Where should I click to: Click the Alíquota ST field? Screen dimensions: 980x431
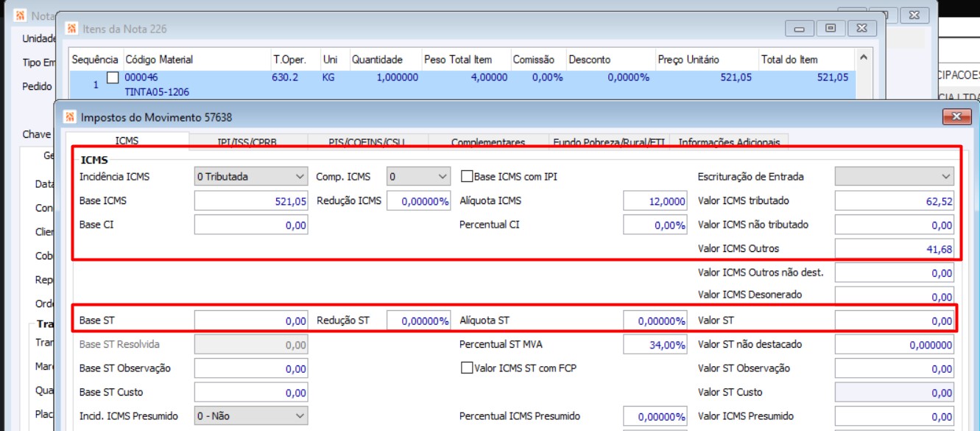[655, 320]
